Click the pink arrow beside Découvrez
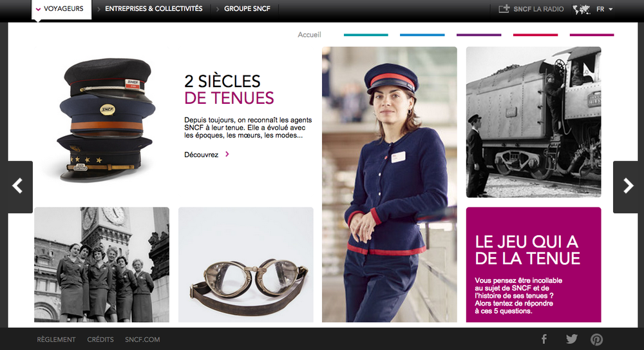 (227, 154)
